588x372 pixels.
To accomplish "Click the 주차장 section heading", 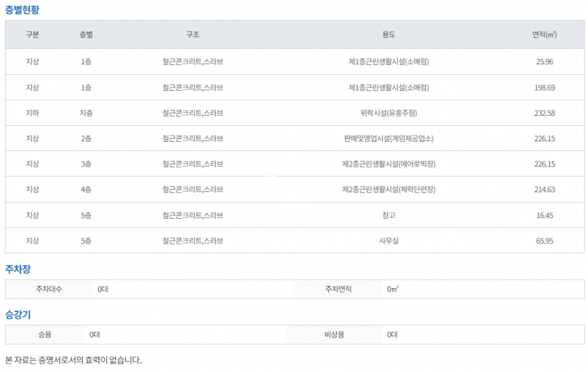I will (17, 269).
